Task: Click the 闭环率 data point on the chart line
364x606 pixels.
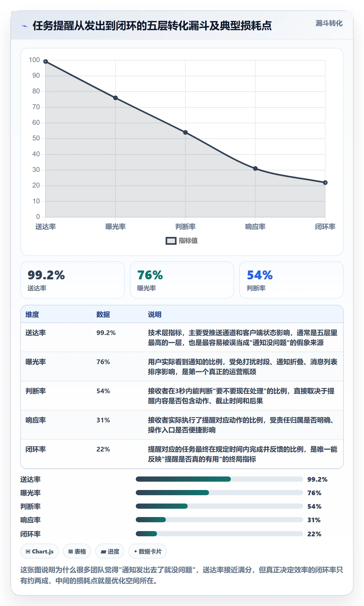Action: 325,183
